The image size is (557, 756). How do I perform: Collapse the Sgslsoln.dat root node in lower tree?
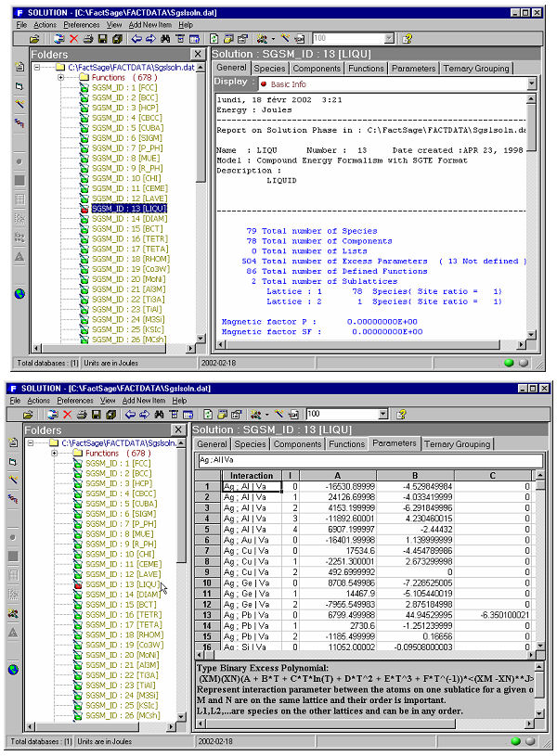(x=32, y=442)
